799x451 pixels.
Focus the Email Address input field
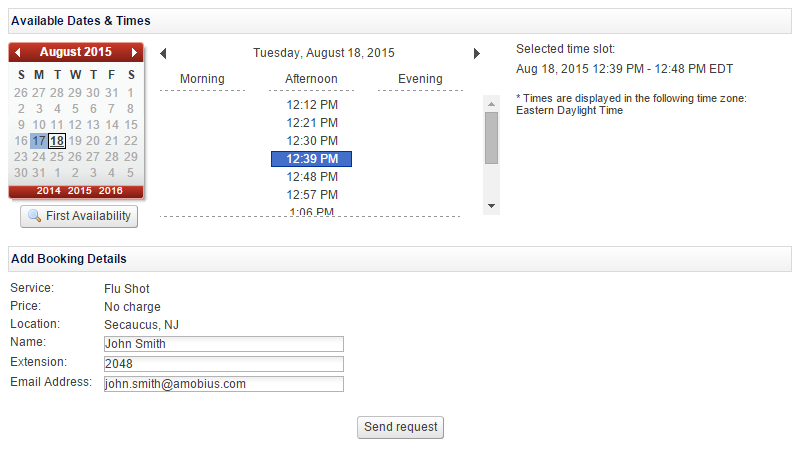pos(224,384)
